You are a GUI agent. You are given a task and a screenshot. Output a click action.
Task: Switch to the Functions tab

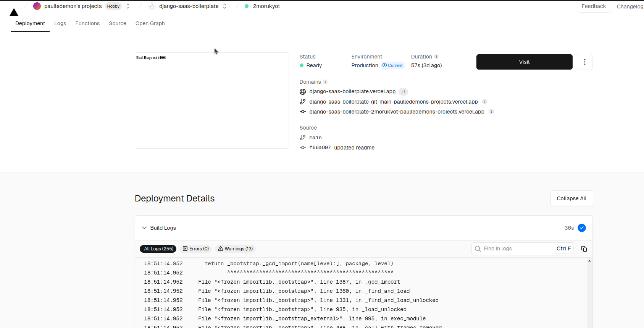point(87,23)
